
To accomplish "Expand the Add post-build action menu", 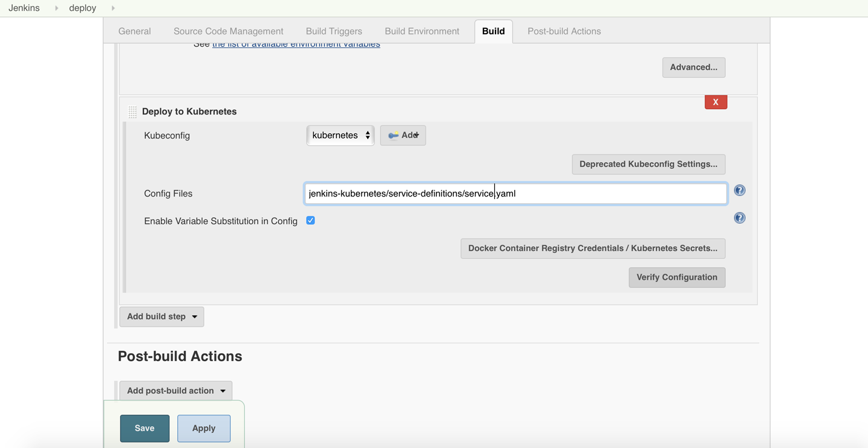I will tap(175, 391).
